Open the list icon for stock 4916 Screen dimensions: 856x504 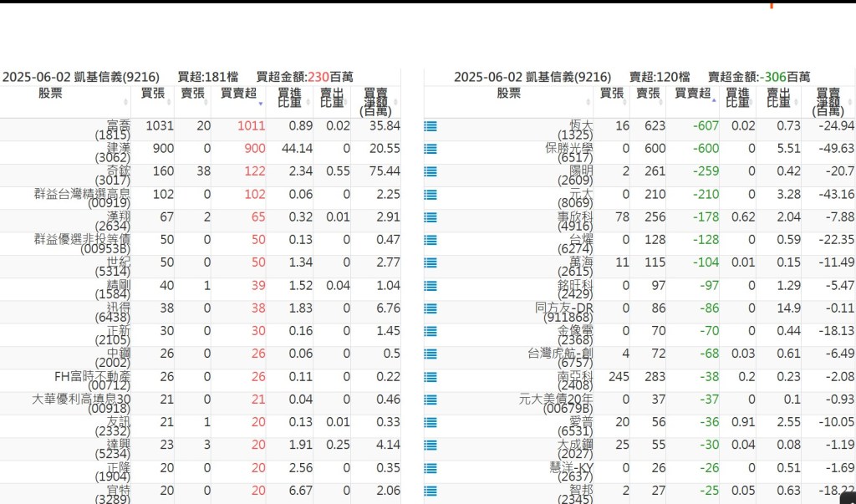(x=431, y=217)
